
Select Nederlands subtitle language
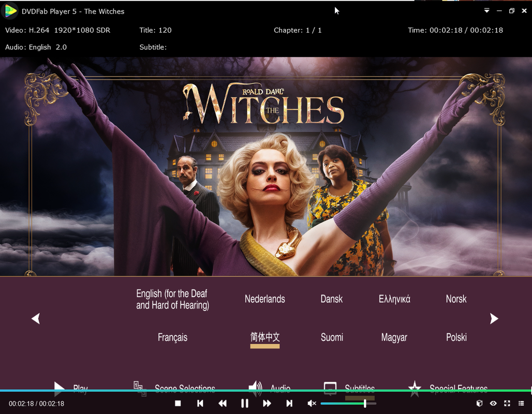[265, 299]
